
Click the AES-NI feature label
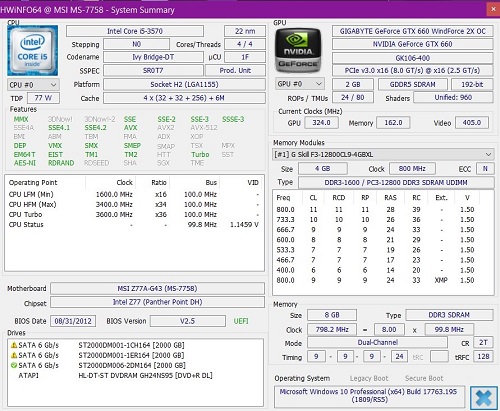tap(25, 163)
